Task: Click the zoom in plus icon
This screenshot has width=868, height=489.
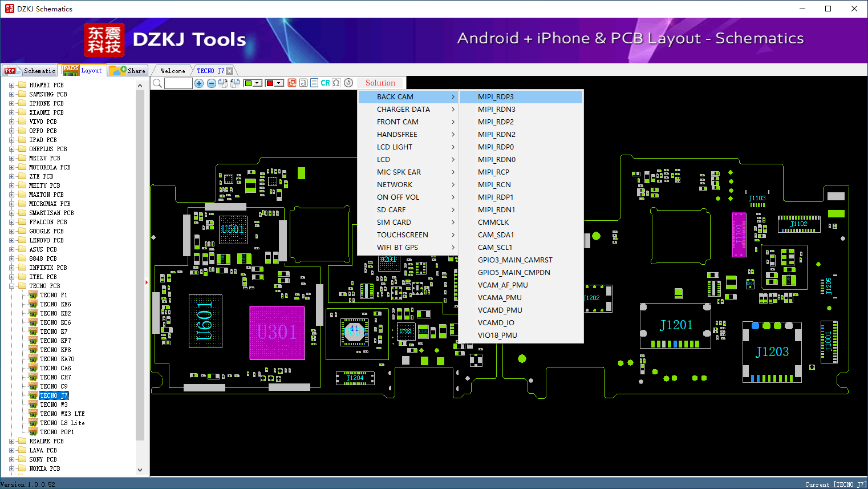Action: (x=199, y=83)
